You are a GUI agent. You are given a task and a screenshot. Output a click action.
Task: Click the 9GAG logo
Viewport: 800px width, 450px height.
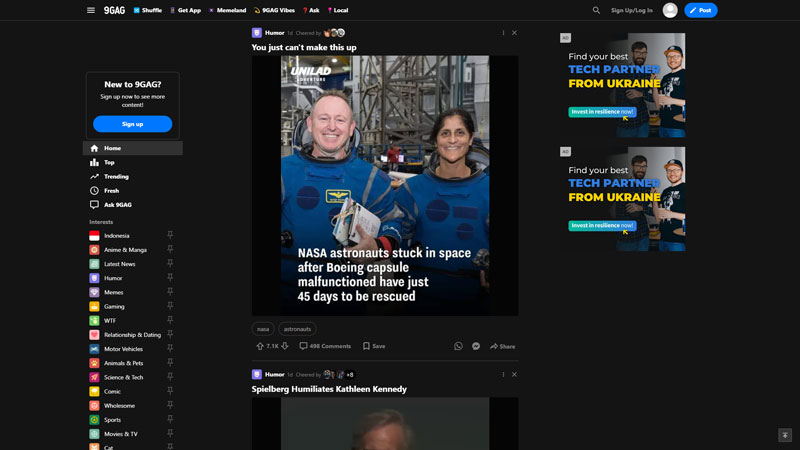click(x=114, y=10)
